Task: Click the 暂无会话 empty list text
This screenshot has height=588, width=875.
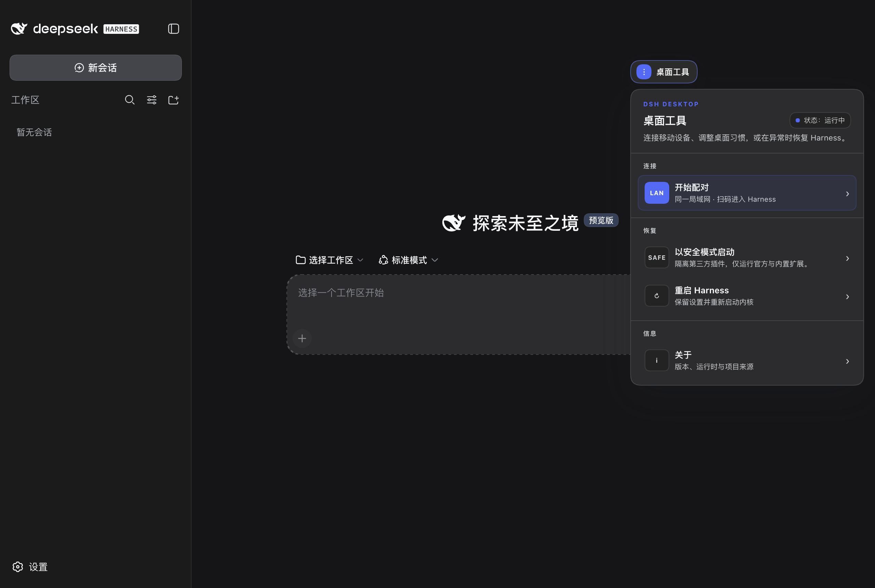Action: click(x=34, y=132)
